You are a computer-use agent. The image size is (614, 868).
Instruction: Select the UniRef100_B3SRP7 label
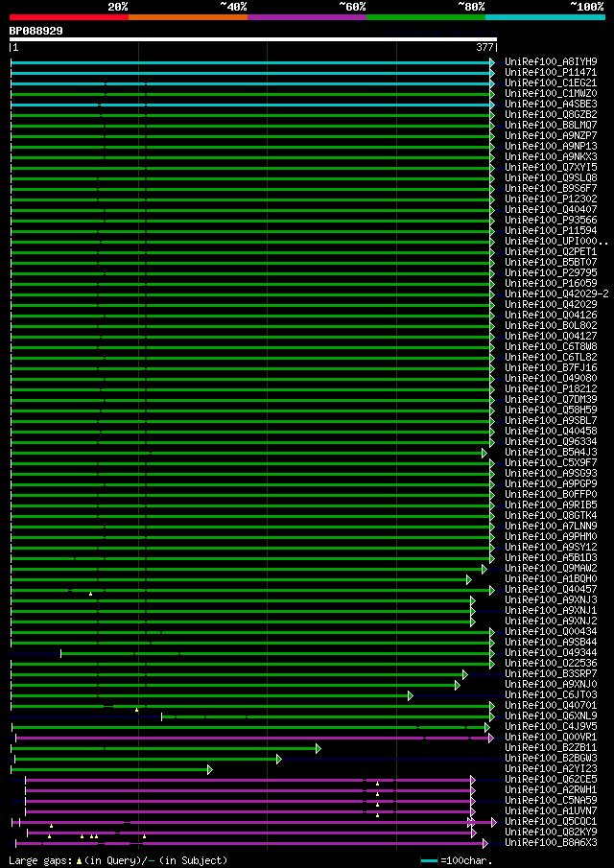[551, 673]
